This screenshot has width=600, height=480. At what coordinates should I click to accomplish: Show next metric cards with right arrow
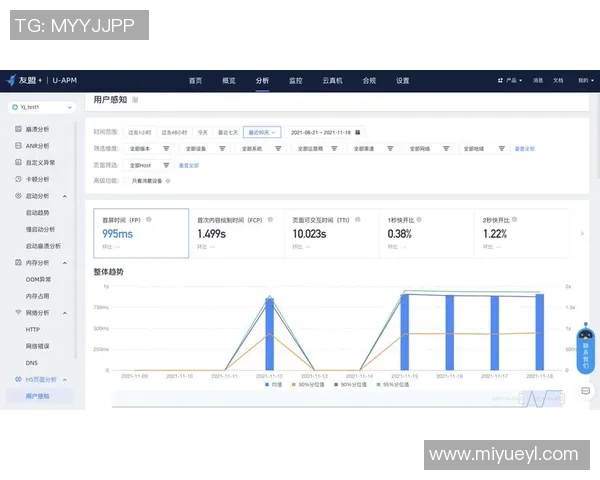click(x=582, y=233)
